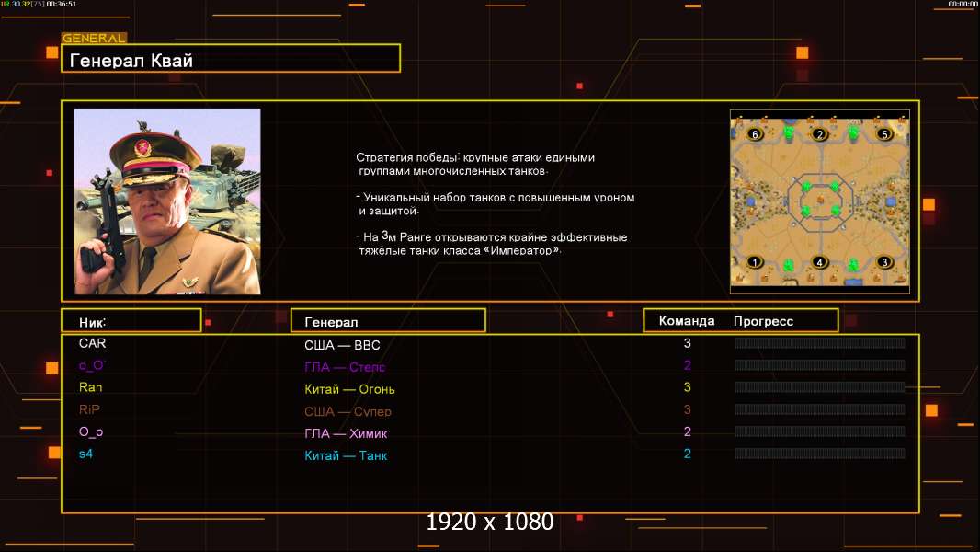
Task: Click the Прогресс header label
Action: [x=763, y=321]
